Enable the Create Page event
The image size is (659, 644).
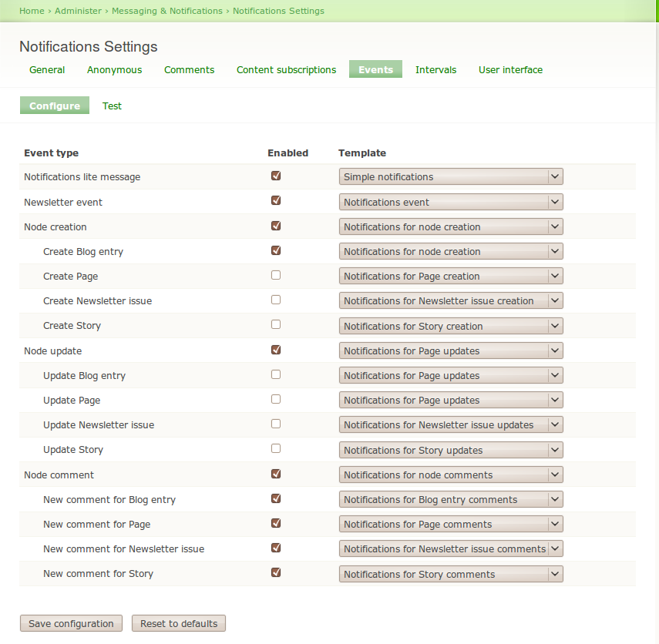[275, 274]
